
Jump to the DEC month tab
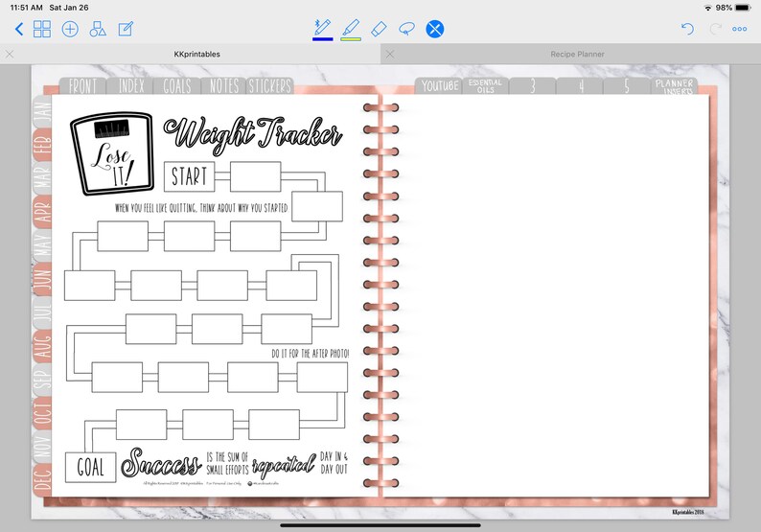point(43,479)
